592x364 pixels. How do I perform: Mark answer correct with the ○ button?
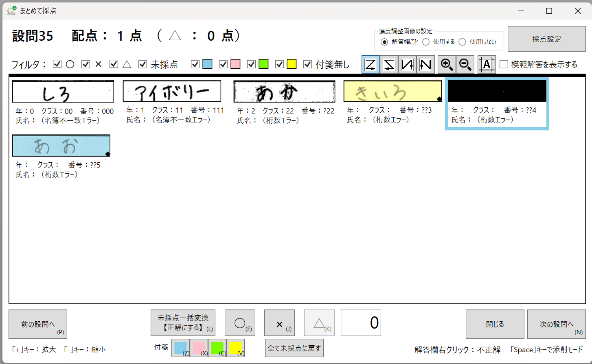tap(240, 323)
